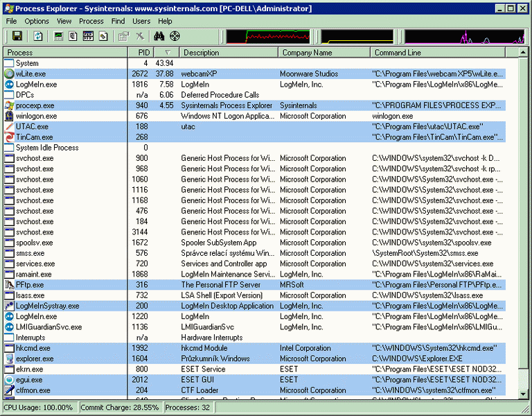Open the Help menu

(165, 21)
